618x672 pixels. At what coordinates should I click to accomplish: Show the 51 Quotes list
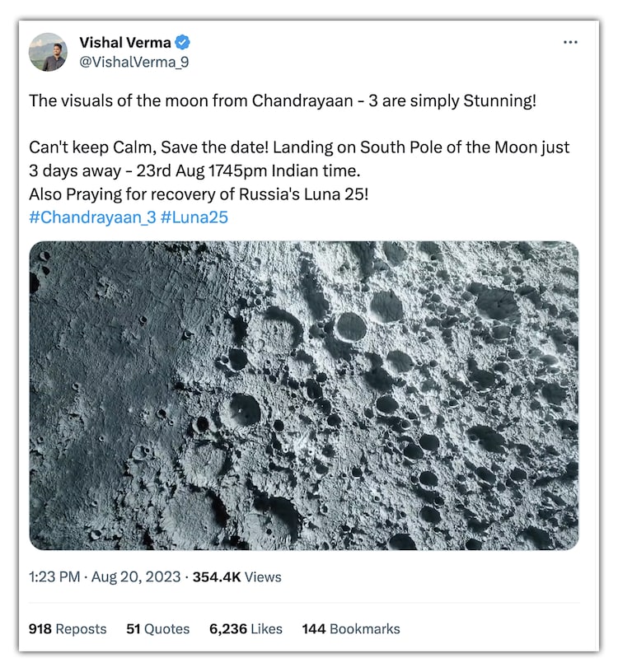(x=157, y=628)
